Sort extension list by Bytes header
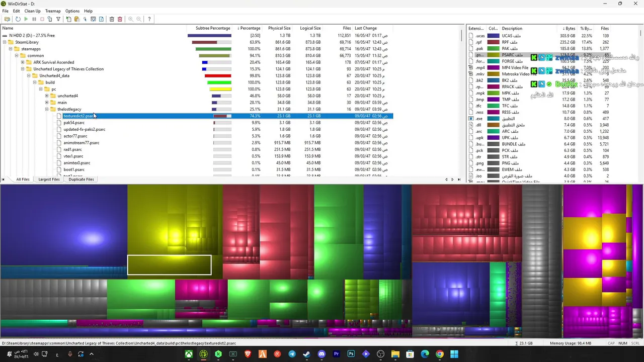This screenshot has height=362, width=644. point(569,28)
